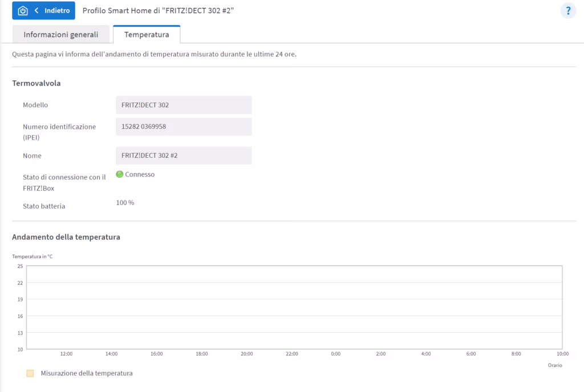
Task: Click the 2:00 time axis label
Action: (380, 354)
